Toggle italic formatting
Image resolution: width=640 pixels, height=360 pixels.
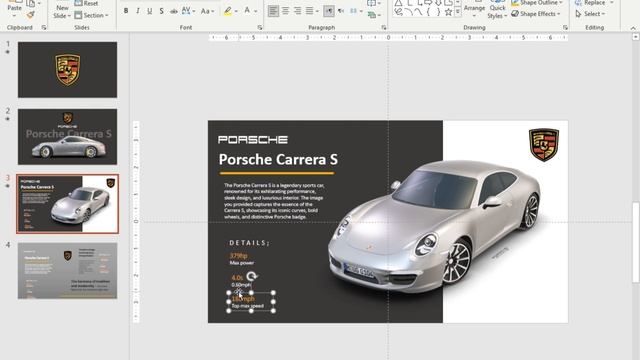pos(138,11)
